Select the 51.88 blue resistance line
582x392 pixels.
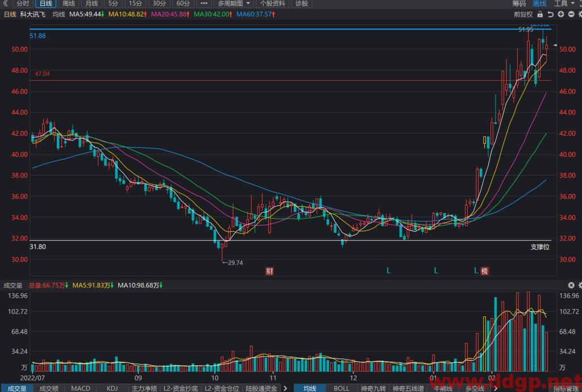[290, 29]
